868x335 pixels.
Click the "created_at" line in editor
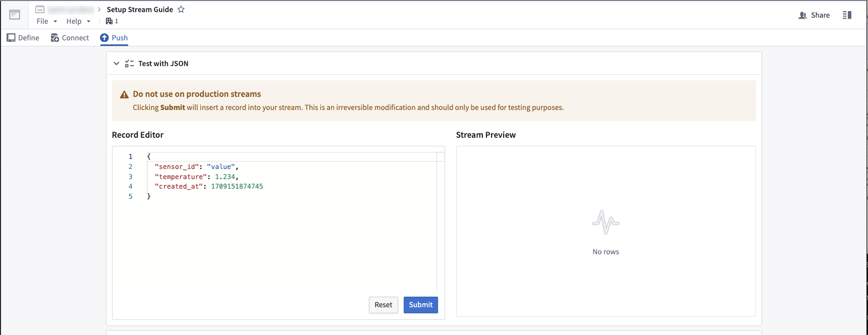point(209,187)
